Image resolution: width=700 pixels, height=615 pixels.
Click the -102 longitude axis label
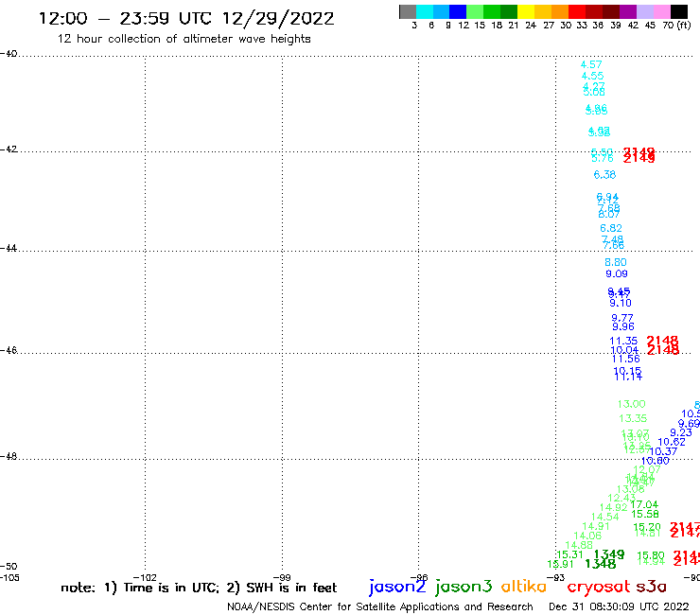point(145,577)
